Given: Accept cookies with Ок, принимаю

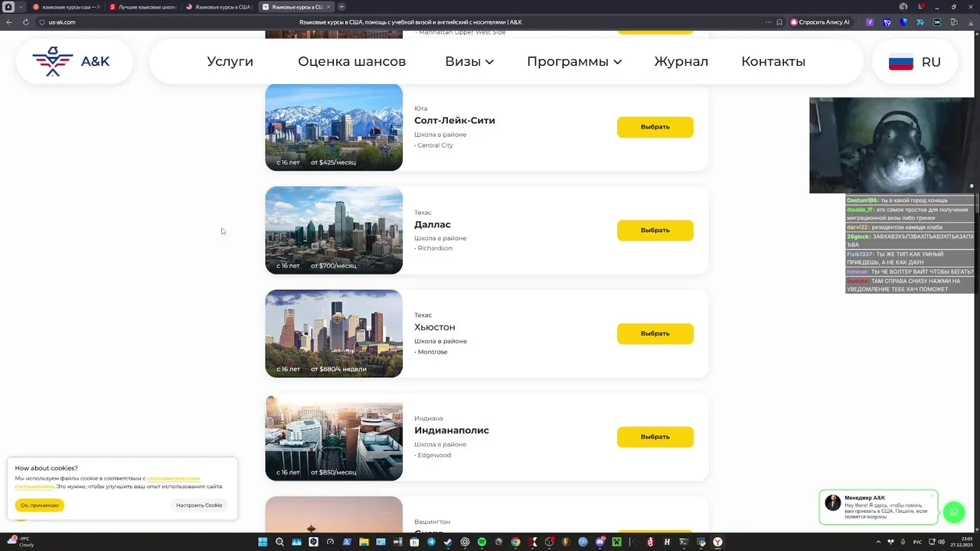Looking at the screenshot, I should [40, 505].
